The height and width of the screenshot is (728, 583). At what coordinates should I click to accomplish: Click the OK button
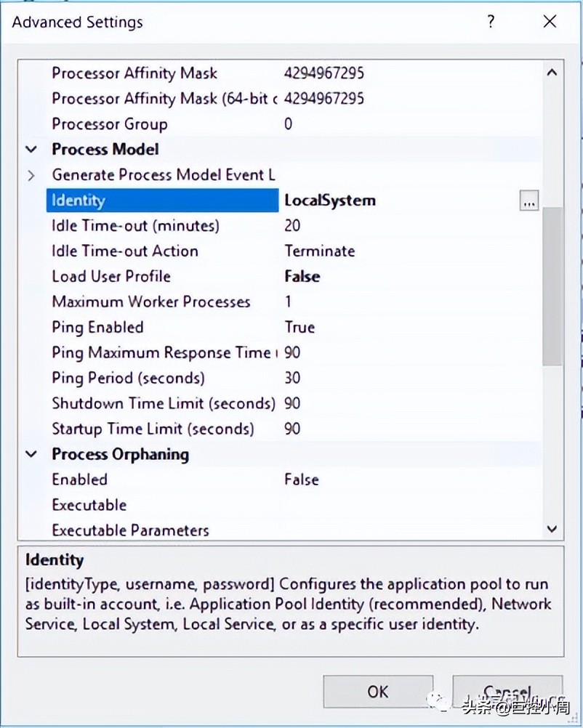point(378,691)
